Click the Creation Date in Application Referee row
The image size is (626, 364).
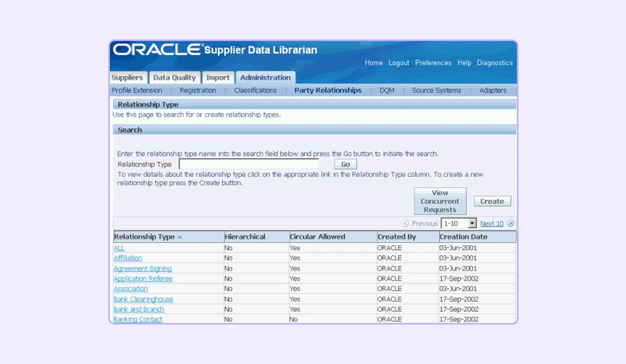coord(459,278)
